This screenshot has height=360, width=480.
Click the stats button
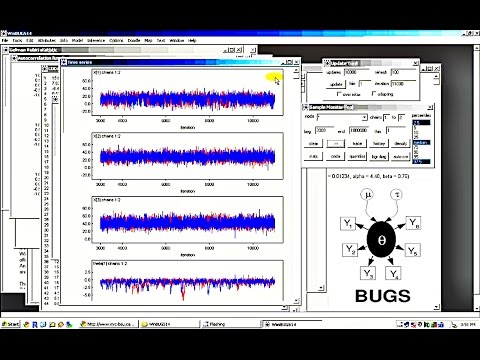tap(313, 156)
